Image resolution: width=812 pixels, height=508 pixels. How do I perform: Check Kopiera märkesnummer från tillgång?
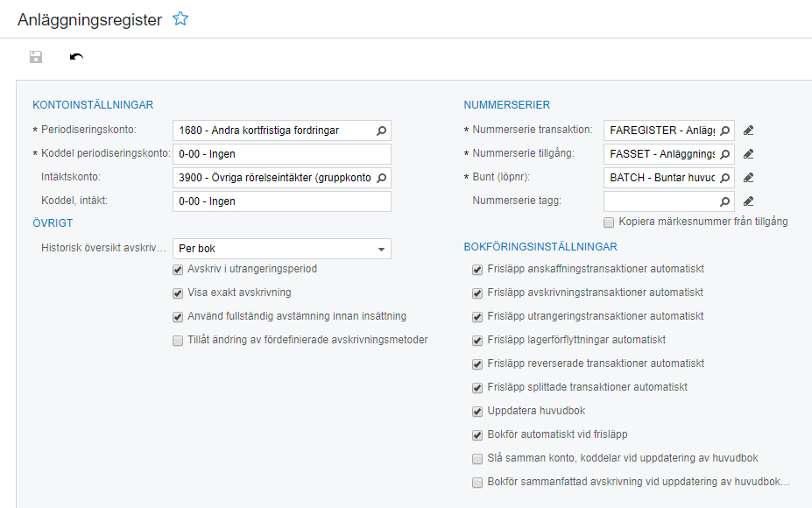pos(609,222)
